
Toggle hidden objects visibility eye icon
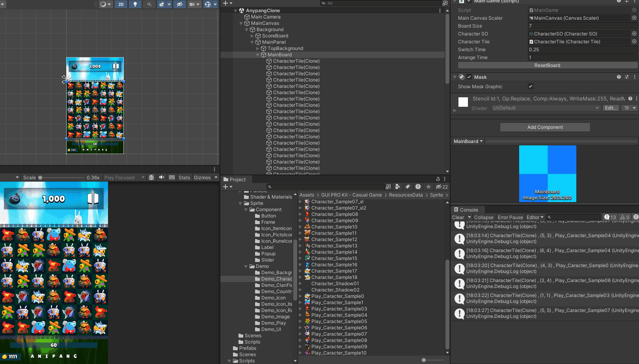pyautogui.click(x=179, y=4)
